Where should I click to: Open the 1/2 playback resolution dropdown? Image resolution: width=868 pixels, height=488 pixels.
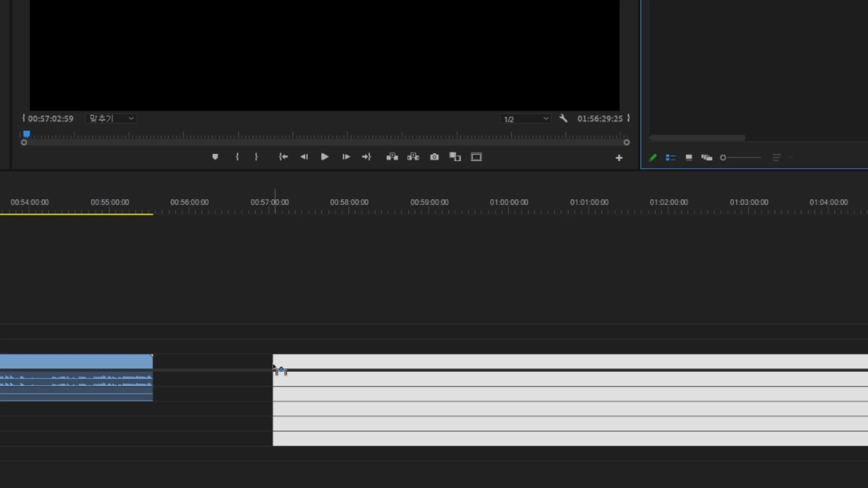tap(525, 119)
